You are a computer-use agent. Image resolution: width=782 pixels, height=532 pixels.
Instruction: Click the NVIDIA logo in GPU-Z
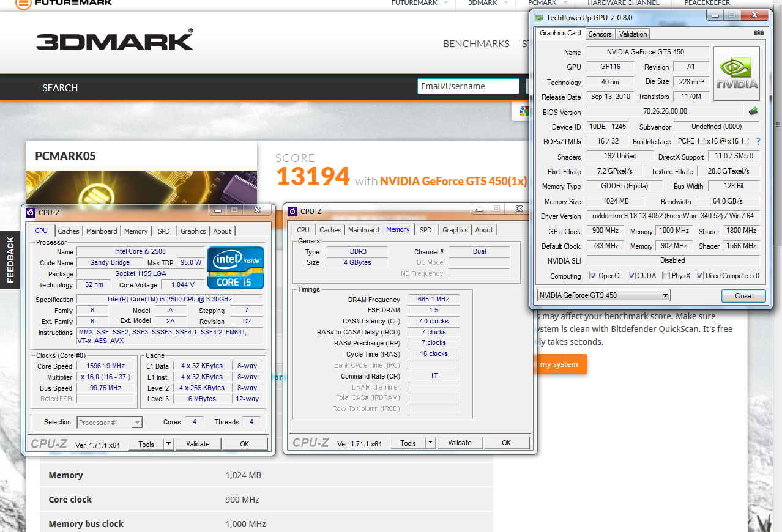(x=737, y=74)
